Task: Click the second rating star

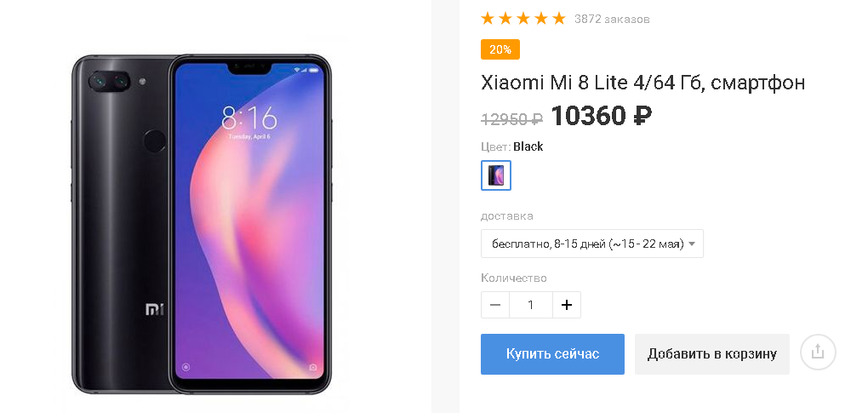Action: coord(505,19)
